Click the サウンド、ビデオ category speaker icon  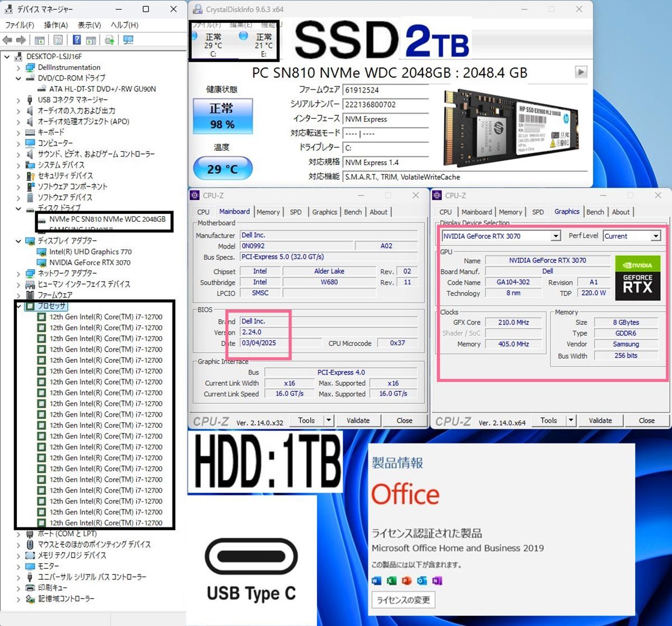pyautogui.click(x=30, y=154)
